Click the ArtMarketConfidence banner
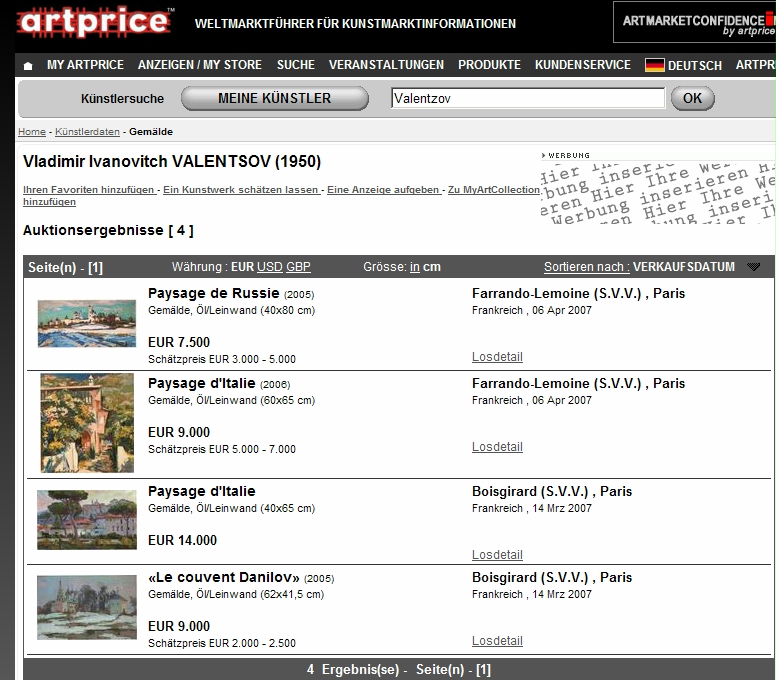 coord(695,22)
